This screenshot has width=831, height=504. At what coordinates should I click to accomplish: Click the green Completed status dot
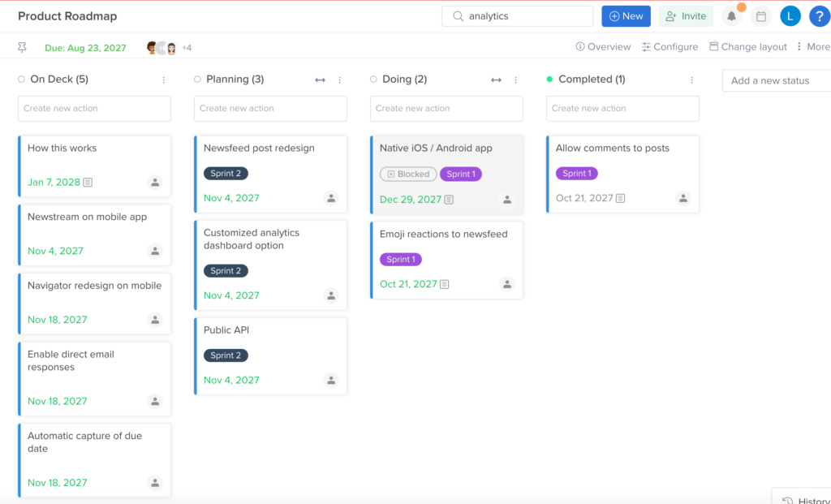(548, 79)
